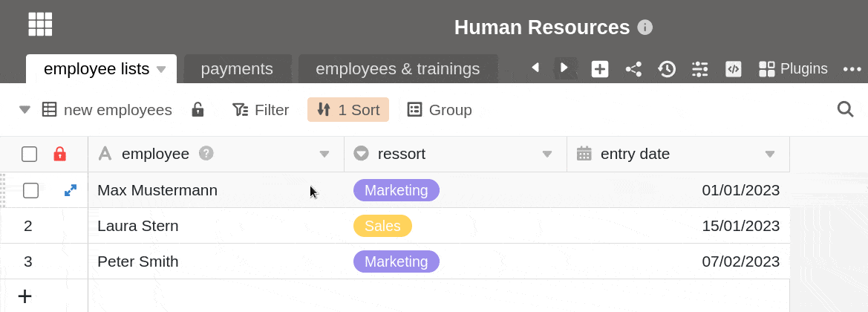
Task: Click the search magnifier icon
Action: click(845, 109)
